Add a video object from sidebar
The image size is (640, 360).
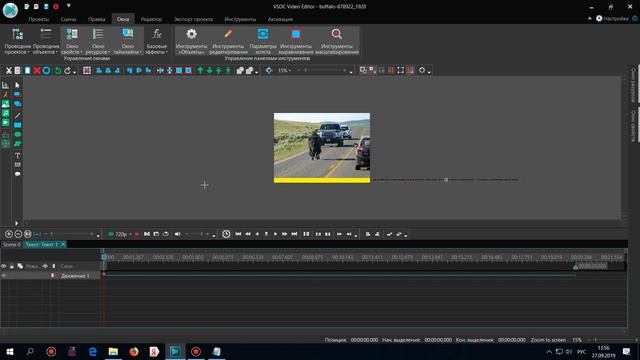[5, 122]
